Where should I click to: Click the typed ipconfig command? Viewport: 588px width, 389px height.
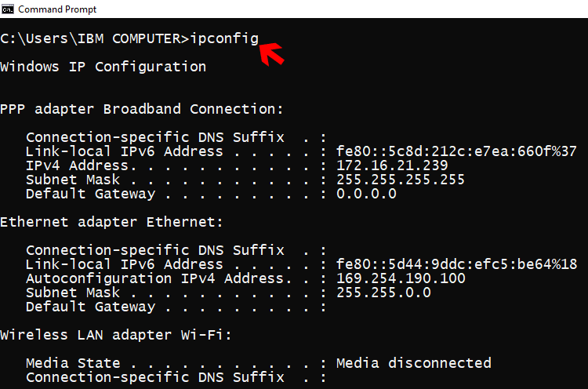coord(224,39)
